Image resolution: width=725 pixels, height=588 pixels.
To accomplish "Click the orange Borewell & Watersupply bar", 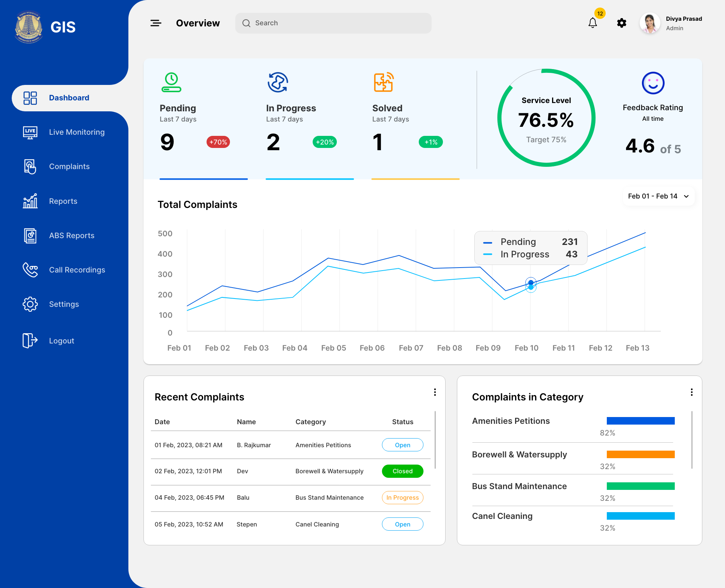I will point(640,454).
